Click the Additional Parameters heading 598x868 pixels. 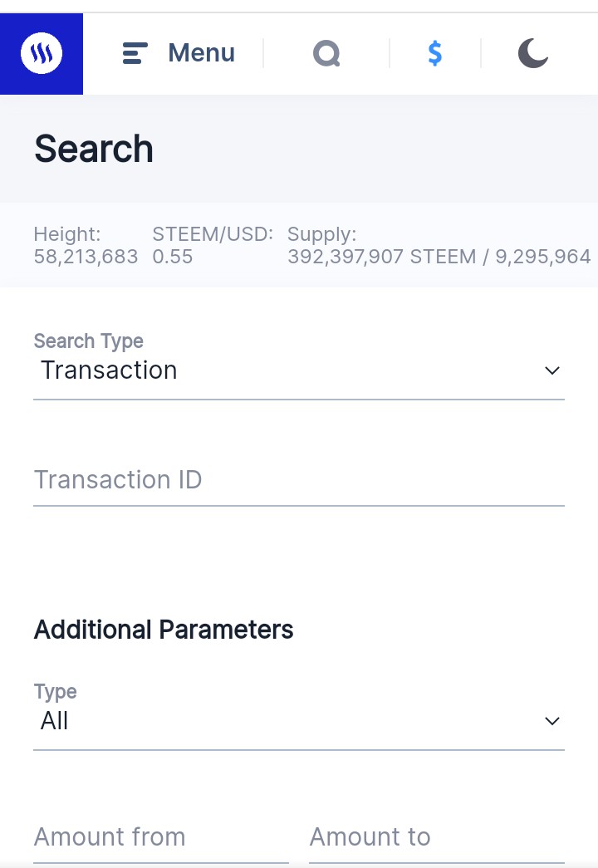[x=164, y=630]
